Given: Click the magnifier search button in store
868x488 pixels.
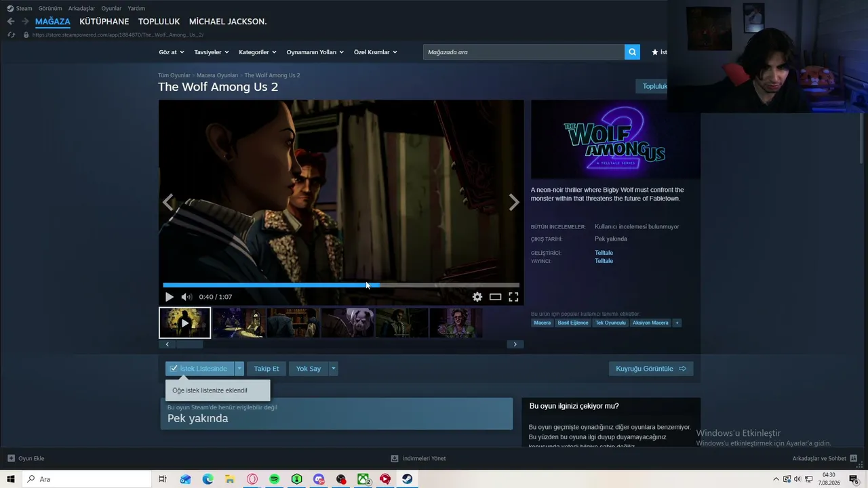Looking at the screenshot, I should click(x=632, y=52).
